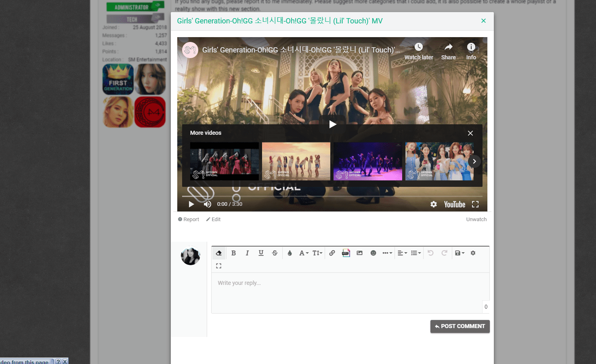Show next suggested videos with arrow
The image size is (596, 364).
pos(474,161)
